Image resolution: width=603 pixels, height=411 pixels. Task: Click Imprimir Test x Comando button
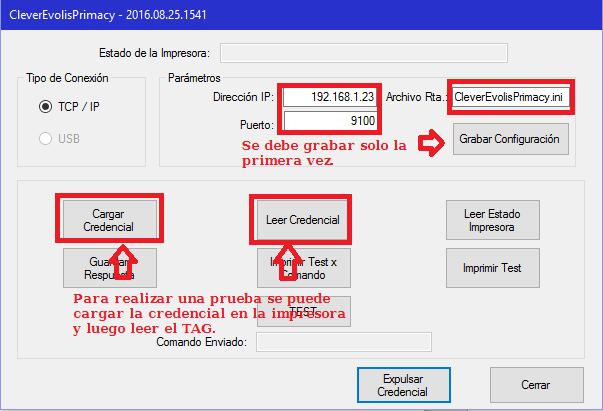pyautogui.click(x=302, y=267)
